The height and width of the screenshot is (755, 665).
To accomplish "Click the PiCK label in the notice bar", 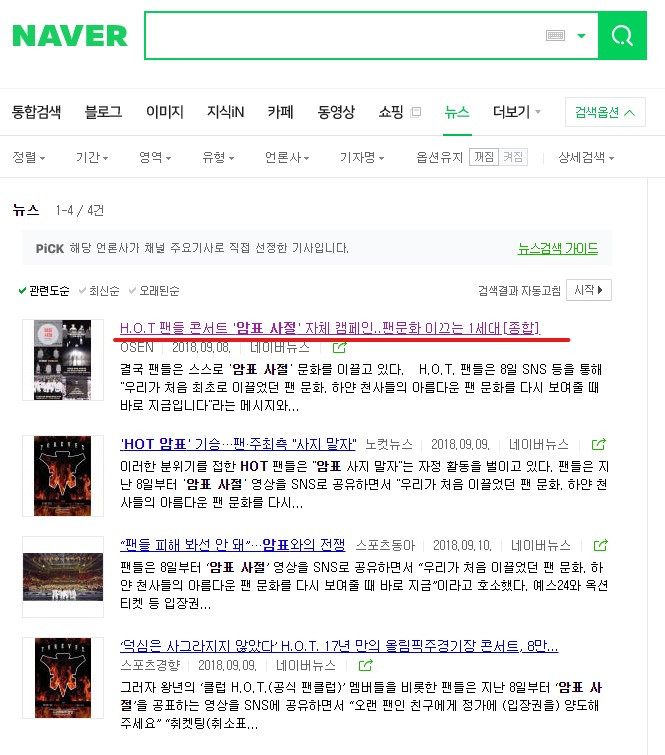I will [x=50, y=248].
